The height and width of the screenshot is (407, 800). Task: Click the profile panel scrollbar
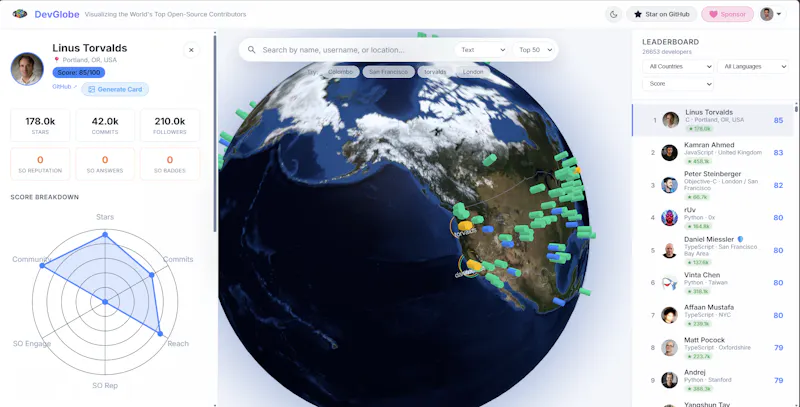click(215, 133)
